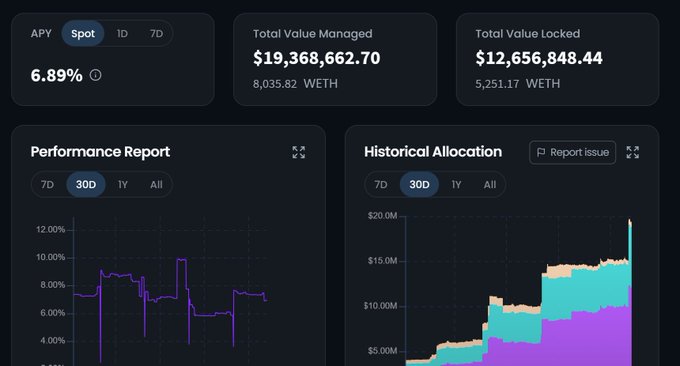This screenshot has height=366, width=680.
Task: Expand the Performance Report chart fullscreen
Action: pos(298,152)
